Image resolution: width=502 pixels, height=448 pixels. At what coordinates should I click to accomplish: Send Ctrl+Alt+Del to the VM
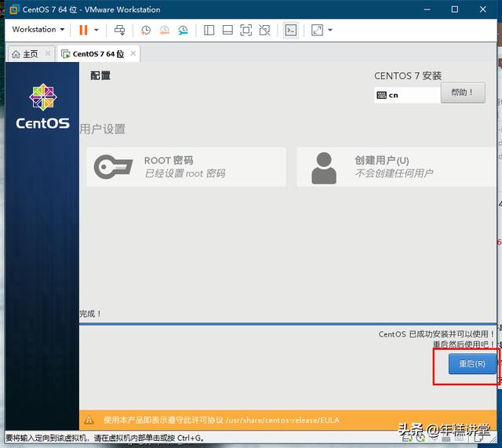[120, 30]
